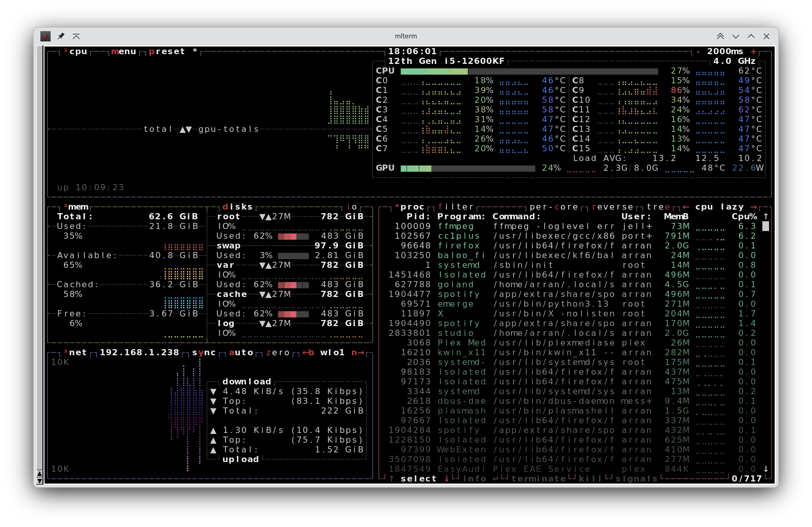Click the "MemB" column header
The width and height of the screenshot is (812, 527).
point(676,217)
